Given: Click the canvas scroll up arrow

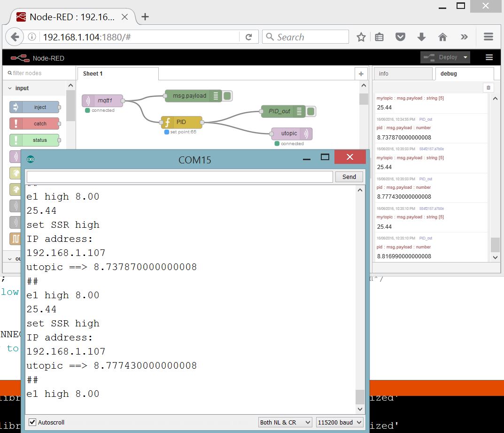Looking at the screenshot, I should [x=364, y=85].
